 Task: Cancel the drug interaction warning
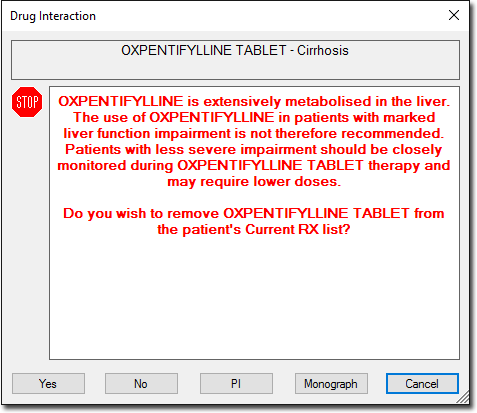point(422,384)
